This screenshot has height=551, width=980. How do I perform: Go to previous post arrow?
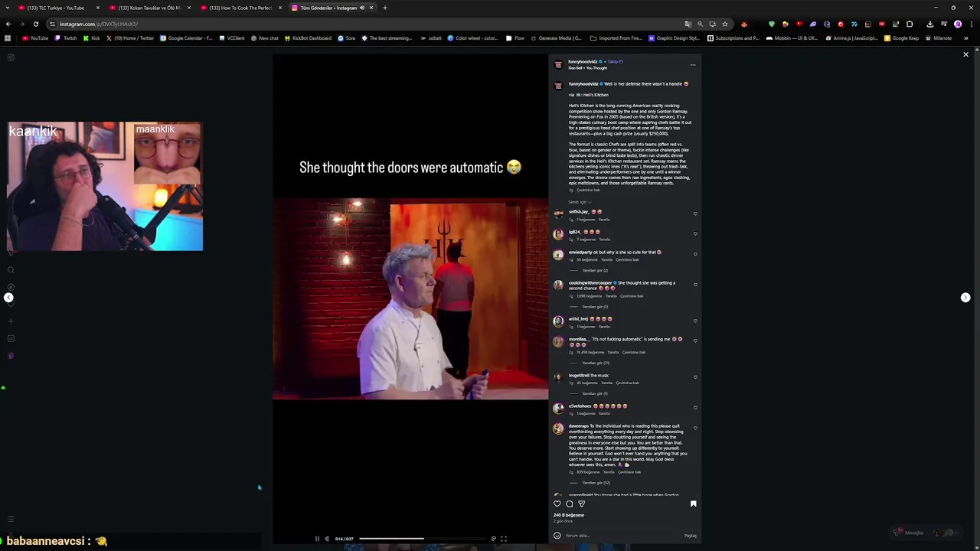[x=8, y=298]
